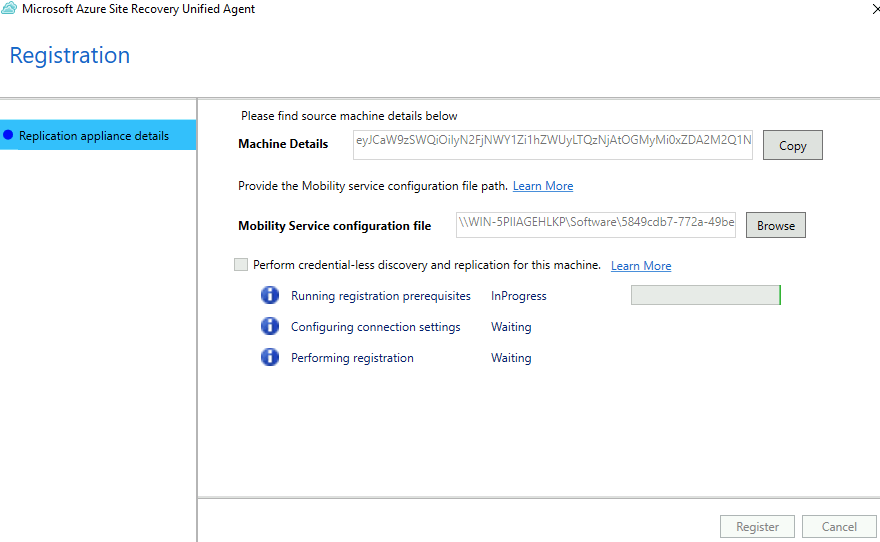Click 'Running registration prerequisites' text

pyautogui.click(x=381, y=296)
